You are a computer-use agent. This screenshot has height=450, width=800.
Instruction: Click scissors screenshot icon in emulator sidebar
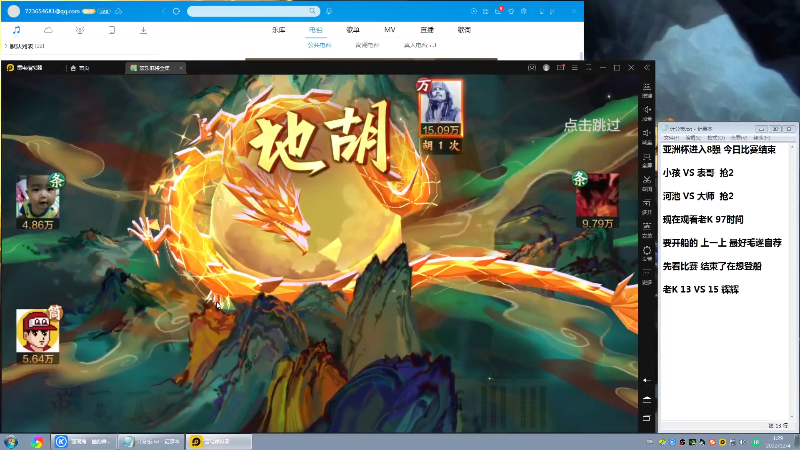coord(647,182)
